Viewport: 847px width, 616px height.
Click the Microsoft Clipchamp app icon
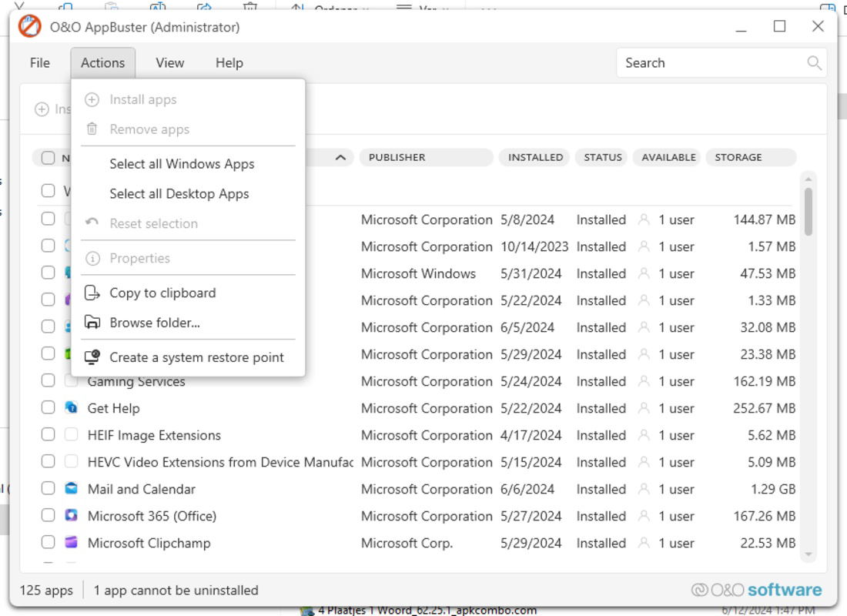click(72, 543)
